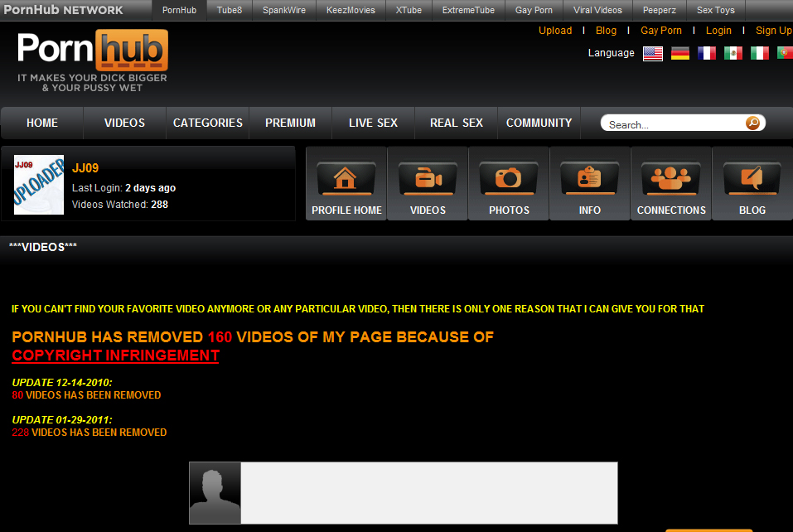Viewport: 793px width, 532px height.
Task: Click the JJ09 uploader avatar thumbnail
Action: (x=39, y=185)
